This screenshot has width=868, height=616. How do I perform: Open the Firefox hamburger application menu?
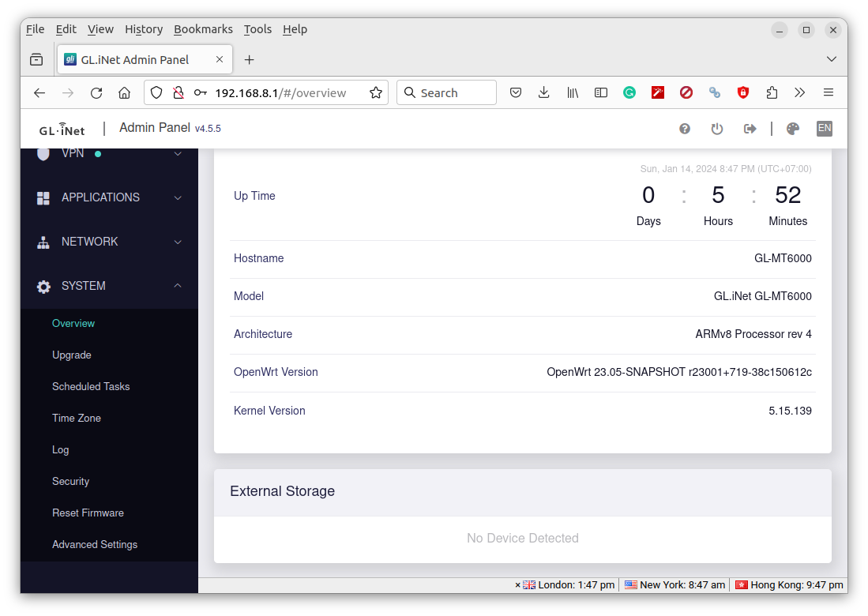829,93
